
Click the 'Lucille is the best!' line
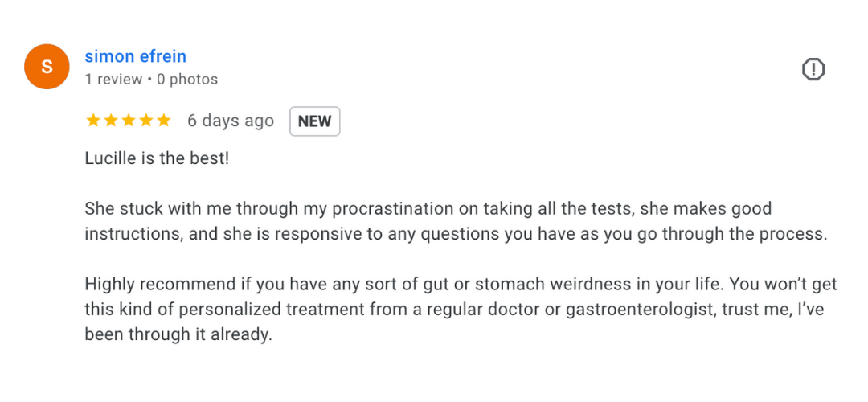[157, 158]
